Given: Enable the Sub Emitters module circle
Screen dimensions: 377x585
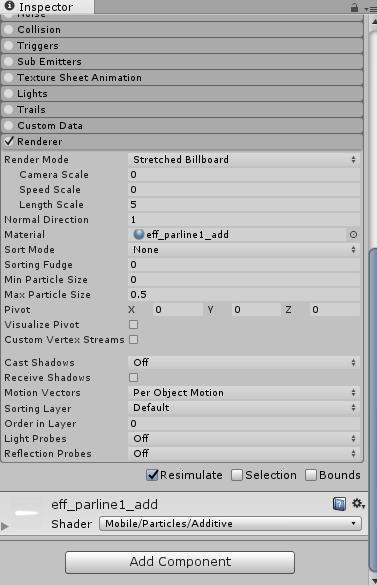Looking at the screenshot, I should click(x=9, y=62).
